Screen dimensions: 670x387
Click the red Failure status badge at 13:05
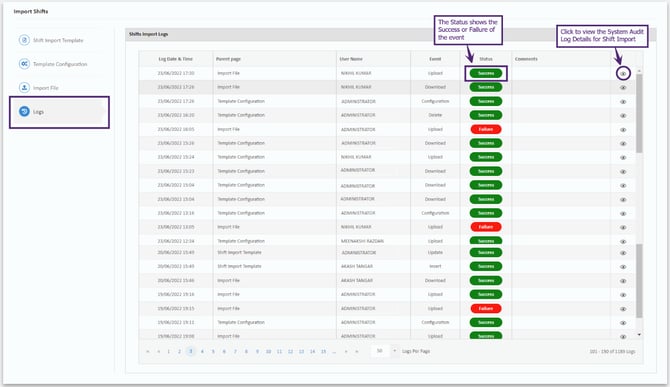pos(486,227)
